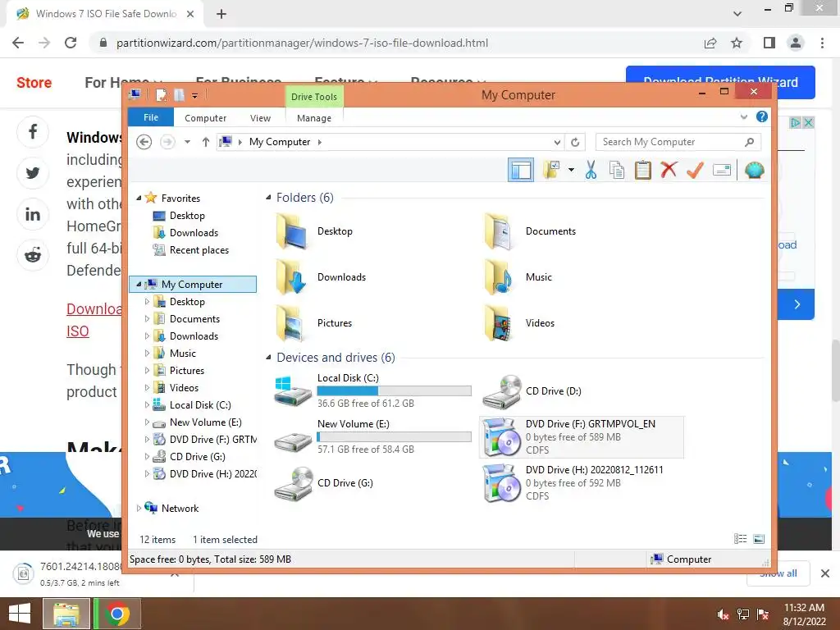Select CD Drive (D:) icon
Viewport: 840px width, 630px height.
click(x=502, y=392)
